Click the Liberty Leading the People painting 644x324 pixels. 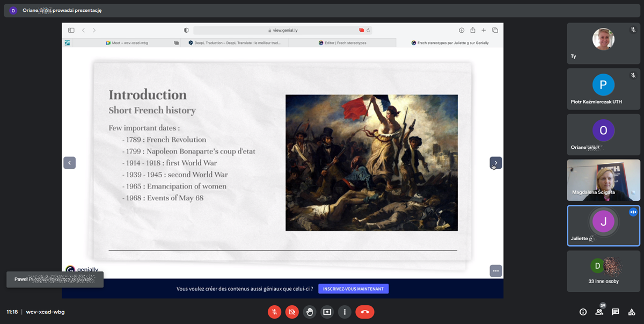[371, 163]
